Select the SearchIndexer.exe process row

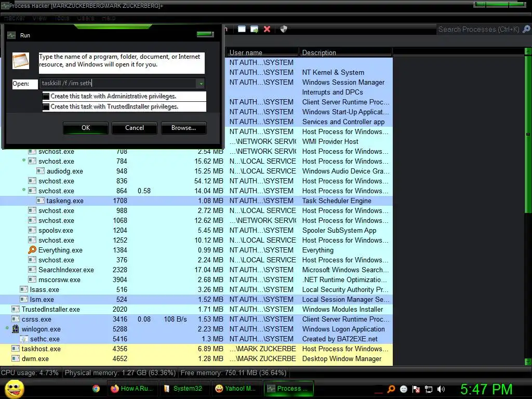tap(196, 270)
